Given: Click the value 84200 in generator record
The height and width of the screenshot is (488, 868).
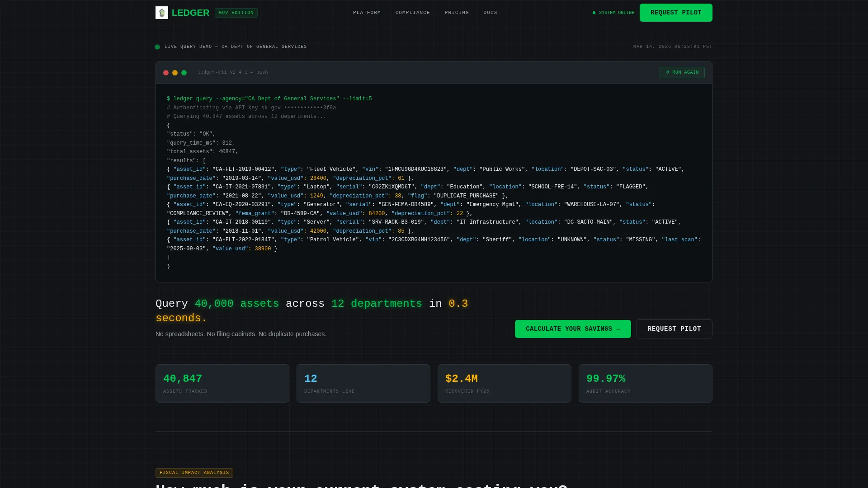Looking at the screenshot, I should (x=377, y=213).
